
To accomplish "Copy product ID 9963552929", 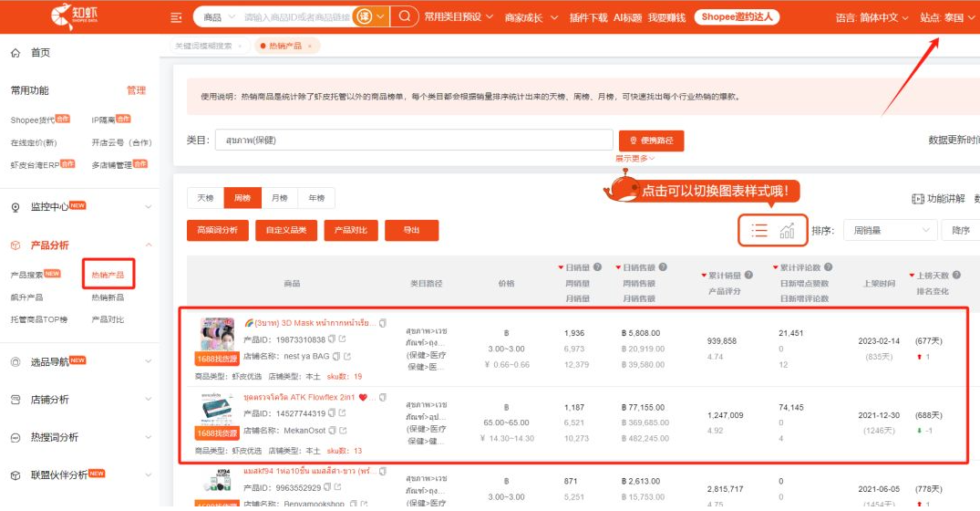I will 327,487.
